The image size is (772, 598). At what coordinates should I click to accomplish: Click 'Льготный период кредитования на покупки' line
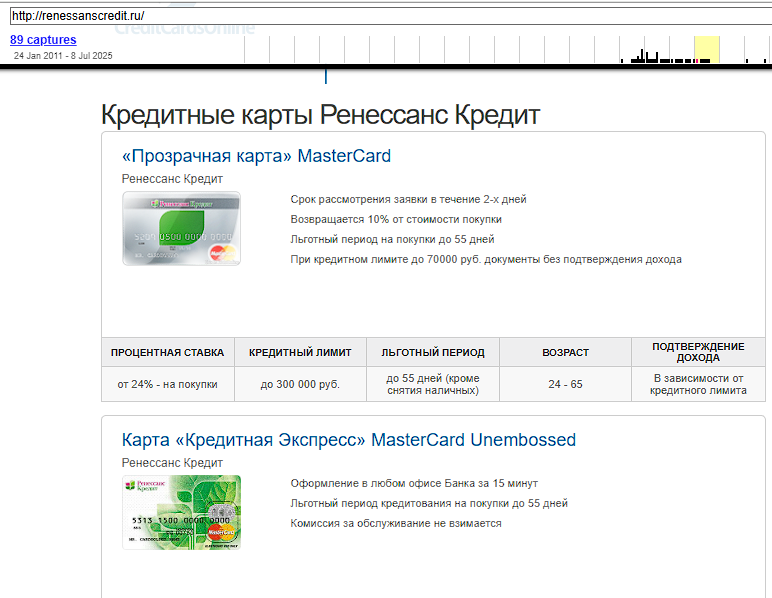pyautogui.click(x=429, y=504)
